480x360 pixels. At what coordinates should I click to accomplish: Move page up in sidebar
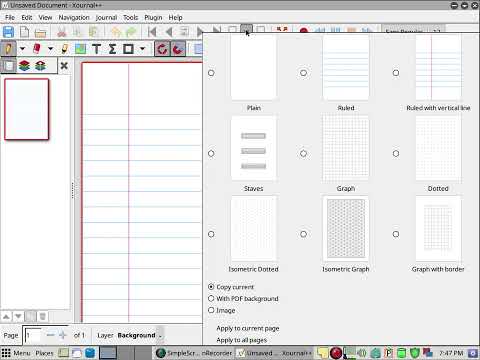(x=6, y=316)
